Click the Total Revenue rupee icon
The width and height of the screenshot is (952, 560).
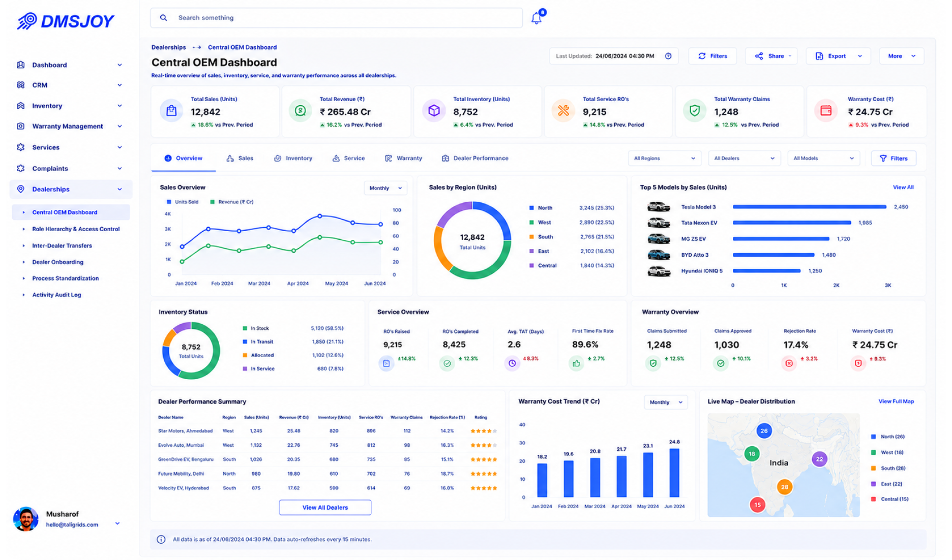[x=300, y=111]
